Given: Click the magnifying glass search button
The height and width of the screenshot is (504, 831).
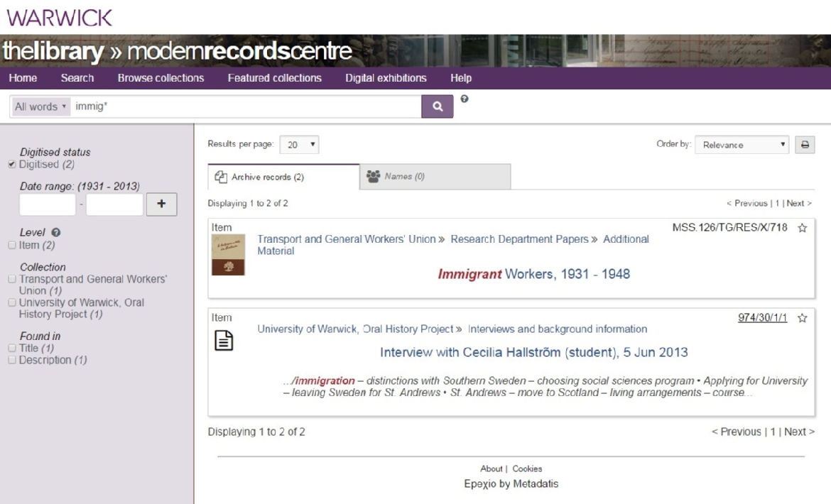Looking at the screenshot, I should [x=438, y=106].
